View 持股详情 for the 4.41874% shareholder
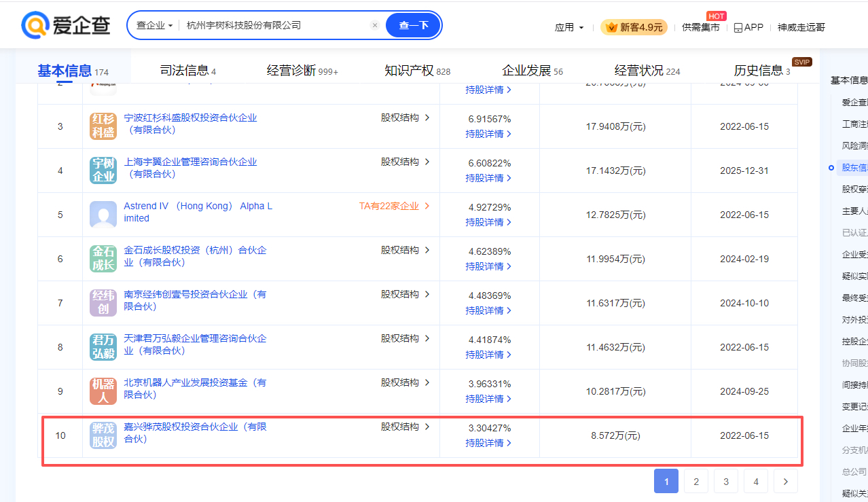This screenshot has height=502, width=868. point(488,355)
